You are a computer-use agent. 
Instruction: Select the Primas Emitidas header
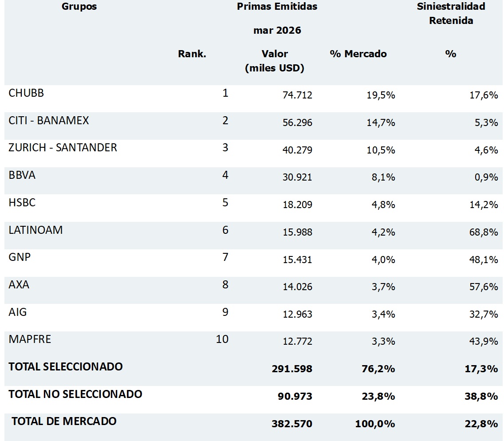[277, 6]
